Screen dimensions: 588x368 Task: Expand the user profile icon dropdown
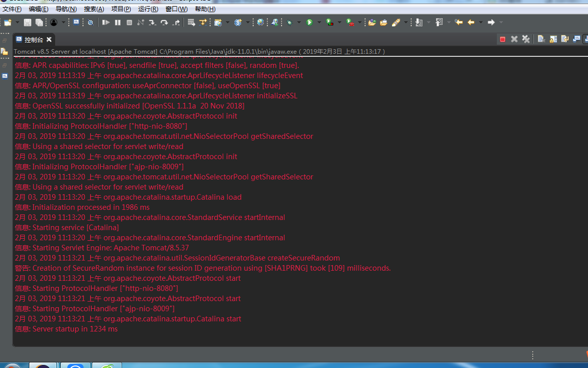click(63, 22)
